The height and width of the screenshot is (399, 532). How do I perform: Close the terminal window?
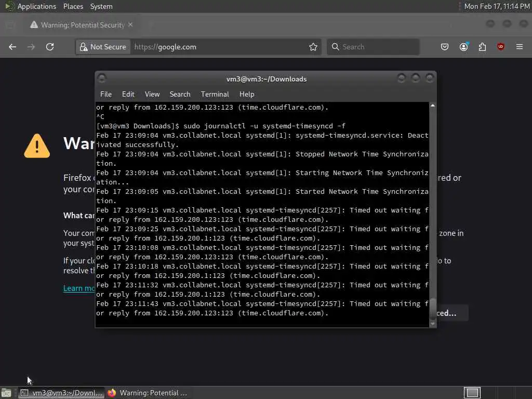pos(430,78)
